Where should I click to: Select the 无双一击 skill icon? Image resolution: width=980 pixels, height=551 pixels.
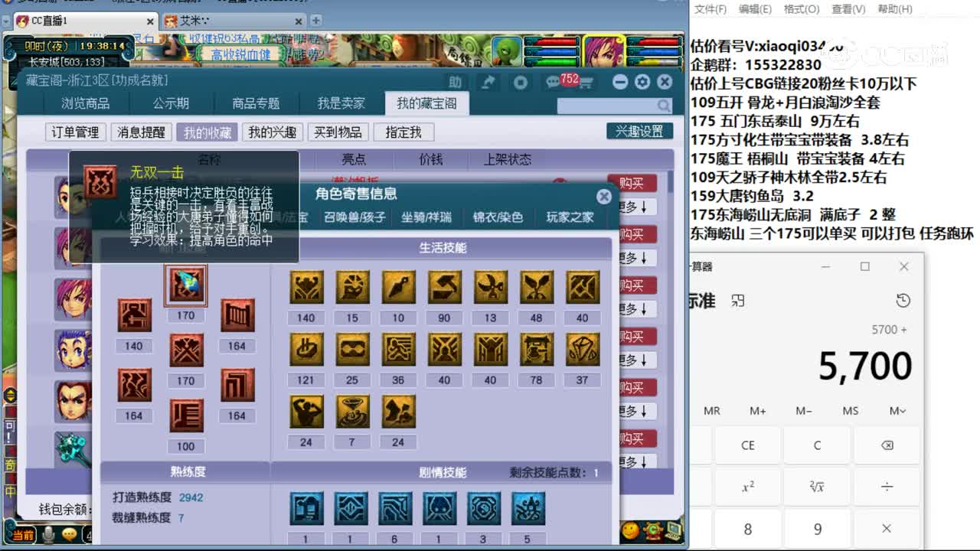186,284
